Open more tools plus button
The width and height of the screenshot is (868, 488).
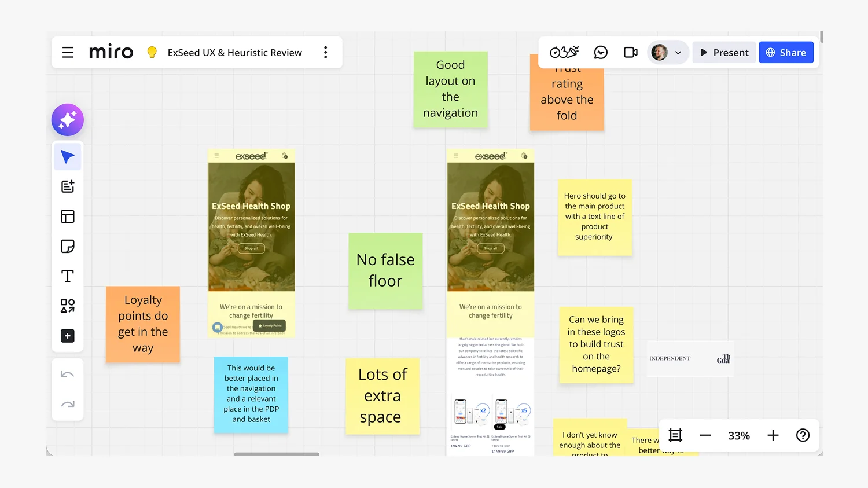click(x=68, y=336)
